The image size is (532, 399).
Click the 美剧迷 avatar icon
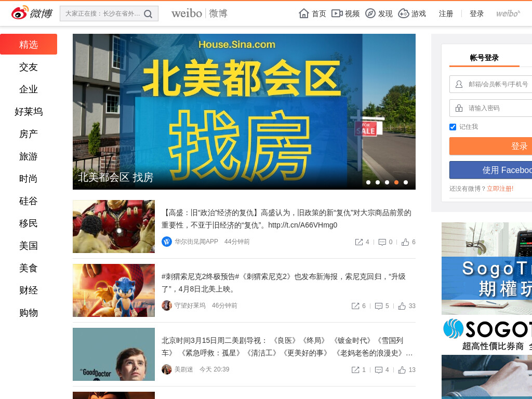tap(167, 369)
